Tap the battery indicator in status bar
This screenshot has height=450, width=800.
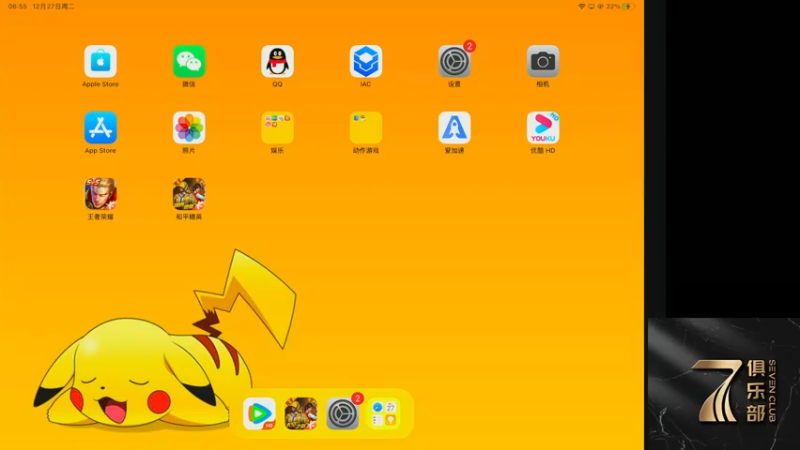[x=628, y=7]
